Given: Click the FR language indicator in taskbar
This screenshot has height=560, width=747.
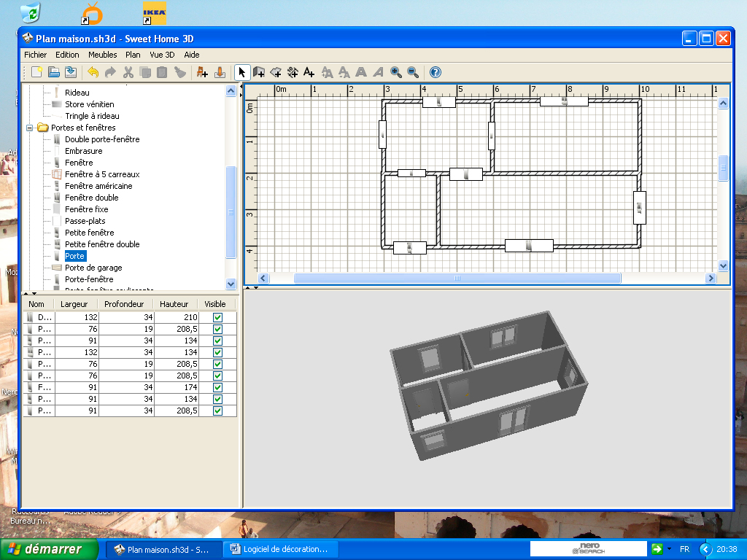Looking at the screenshot, I should pyautogui.click(x=684, y=549).
